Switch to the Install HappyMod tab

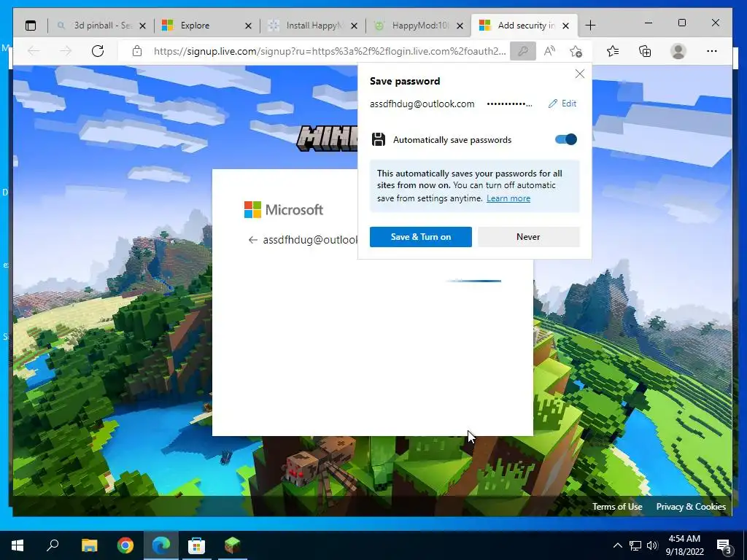click(x=312, y=26)
